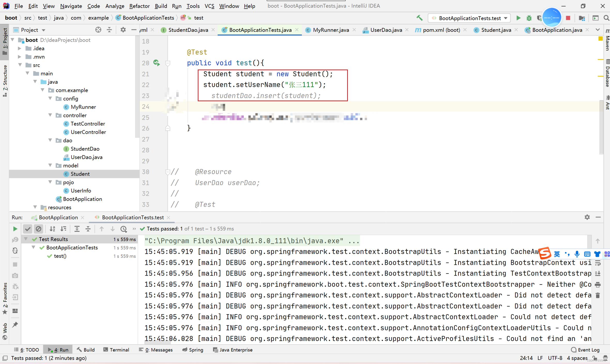The width and height of the screenshot is (610, 364).
Task: Open run configuration dropdown BootApplicationTests.test
Action: [x=469, y=18]
